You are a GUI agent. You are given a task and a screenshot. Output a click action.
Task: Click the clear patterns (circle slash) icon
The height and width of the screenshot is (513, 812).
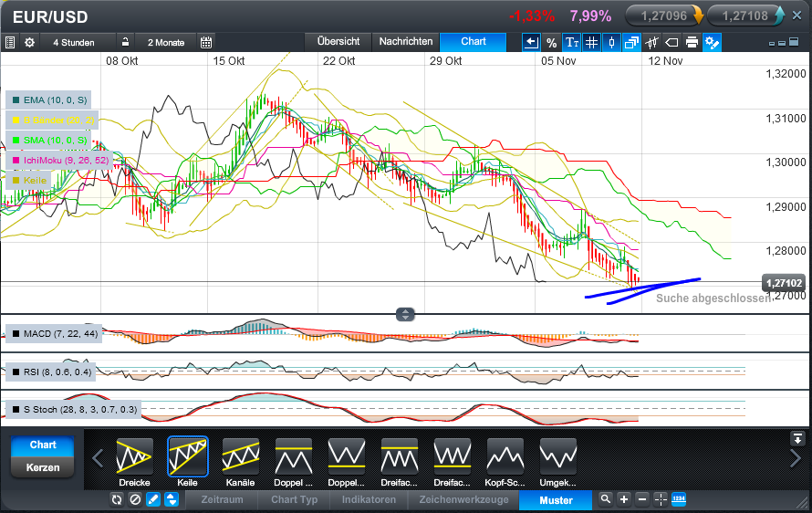pyautogui.click(x=135, y=499)
